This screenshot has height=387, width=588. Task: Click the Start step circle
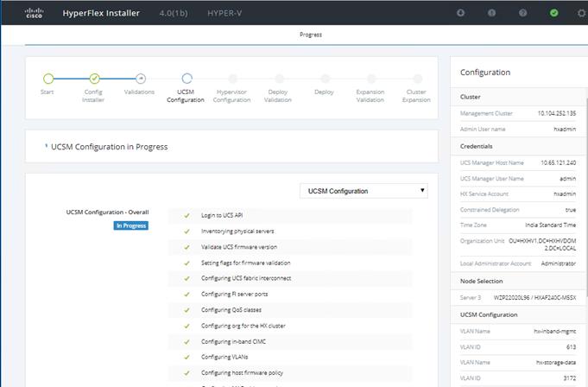click(x=48, y=79)
